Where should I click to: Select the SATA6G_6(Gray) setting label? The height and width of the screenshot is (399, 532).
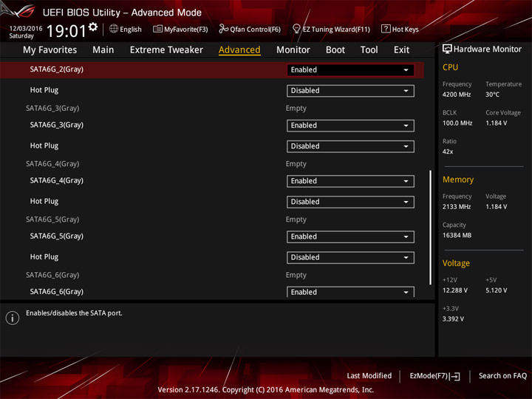[57, 292]
